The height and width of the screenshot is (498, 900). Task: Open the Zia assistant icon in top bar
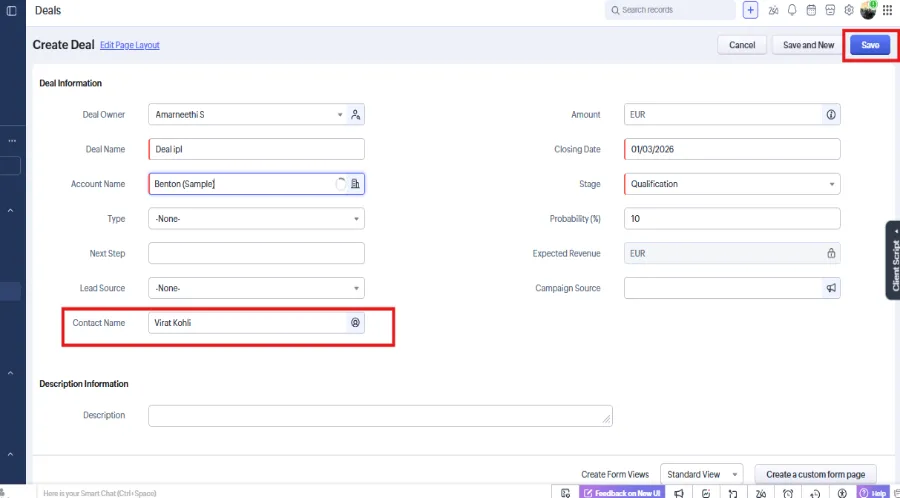(773, 10)
